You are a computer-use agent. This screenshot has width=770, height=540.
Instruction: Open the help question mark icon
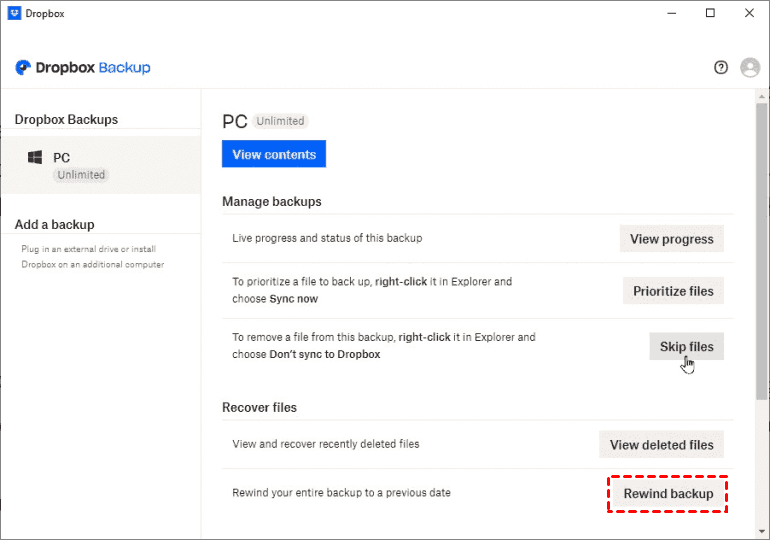pos(720,67)
